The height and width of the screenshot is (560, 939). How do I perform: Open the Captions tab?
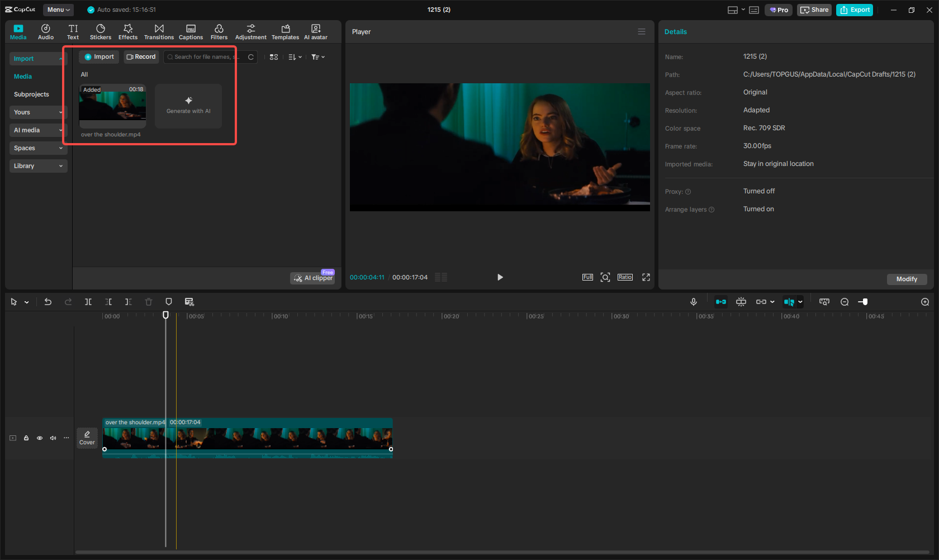(x=191, y=32)
